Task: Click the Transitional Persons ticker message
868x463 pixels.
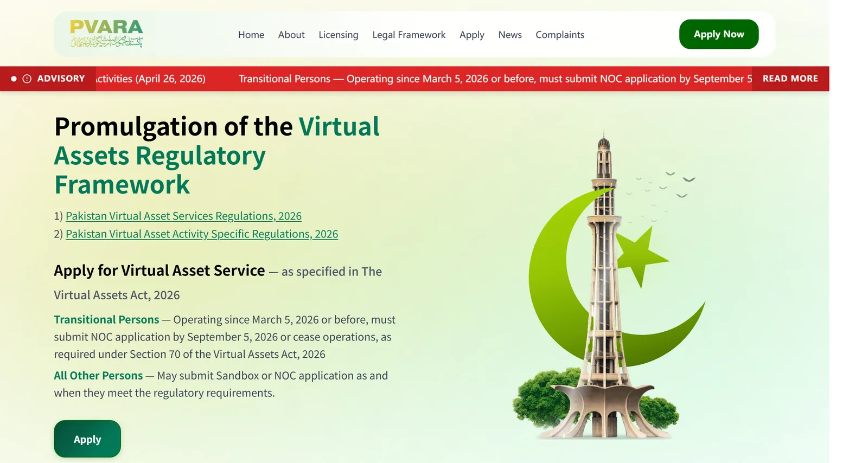Action: (495, 79)
